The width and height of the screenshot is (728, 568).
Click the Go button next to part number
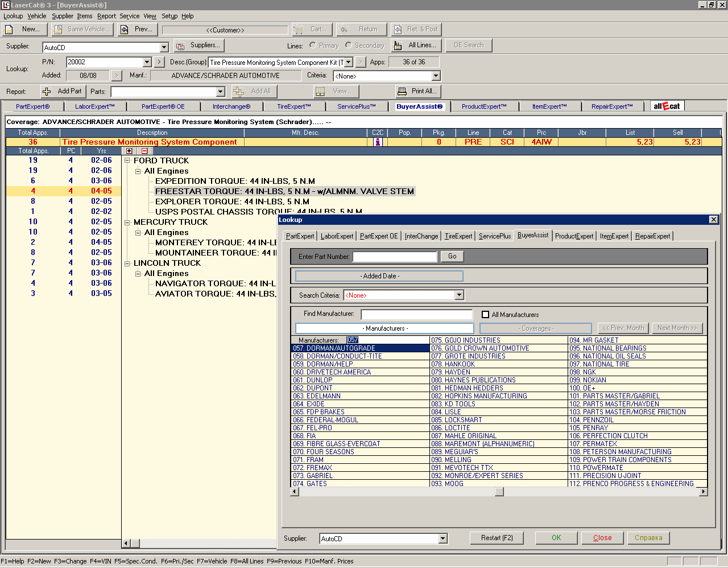coord(452,257)
